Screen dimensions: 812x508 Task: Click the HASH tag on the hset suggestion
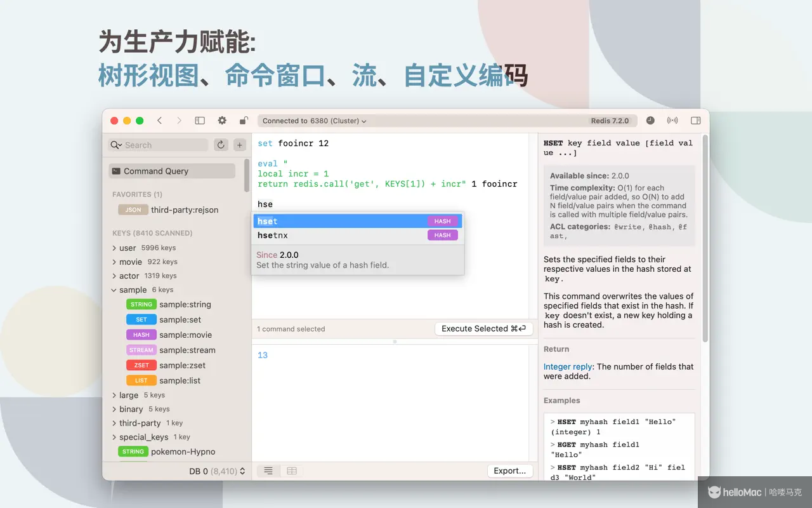click(x=443, y=221)
